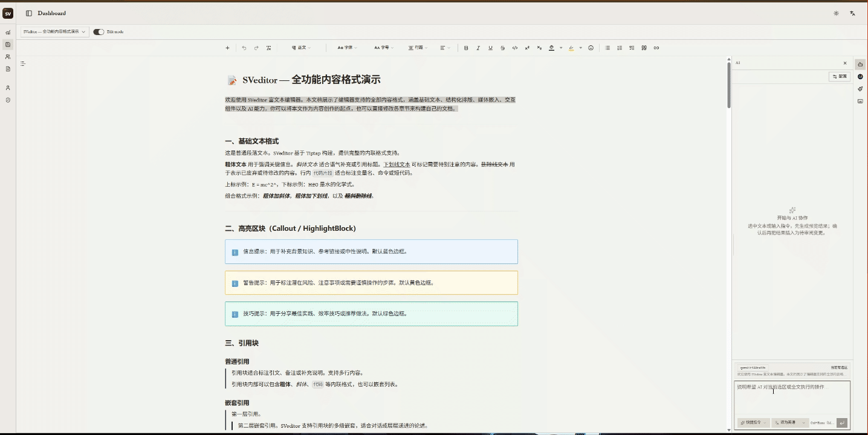The image size is (868, 435).
Task: Redo the last undone edit
Action: (x=256, y=48)
